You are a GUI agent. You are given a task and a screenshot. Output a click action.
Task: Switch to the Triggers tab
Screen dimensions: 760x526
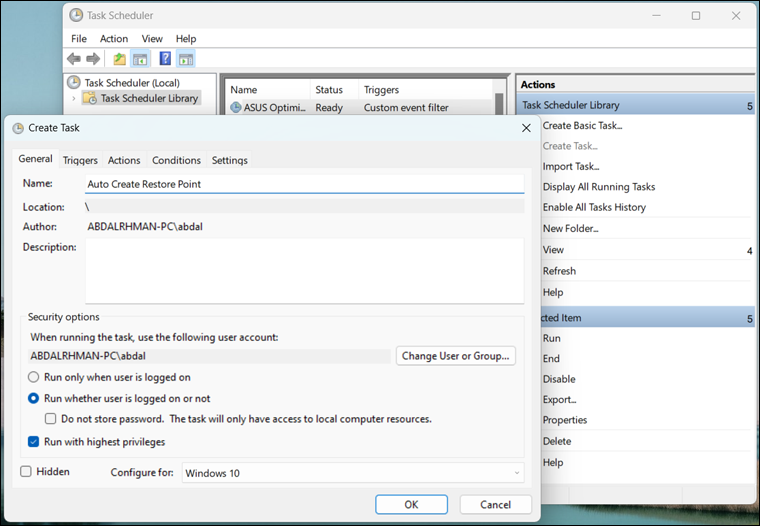(80, 160)
